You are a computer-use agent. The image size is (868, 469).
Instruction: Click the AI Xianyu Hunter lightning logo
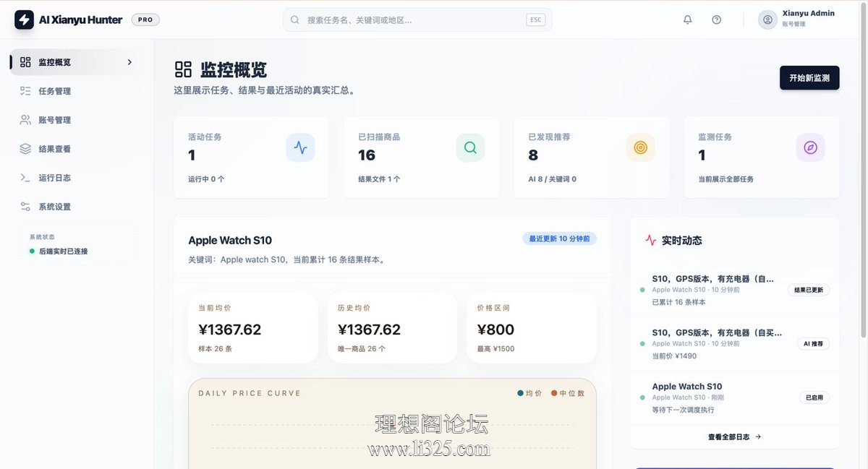(x=24, y=20)
